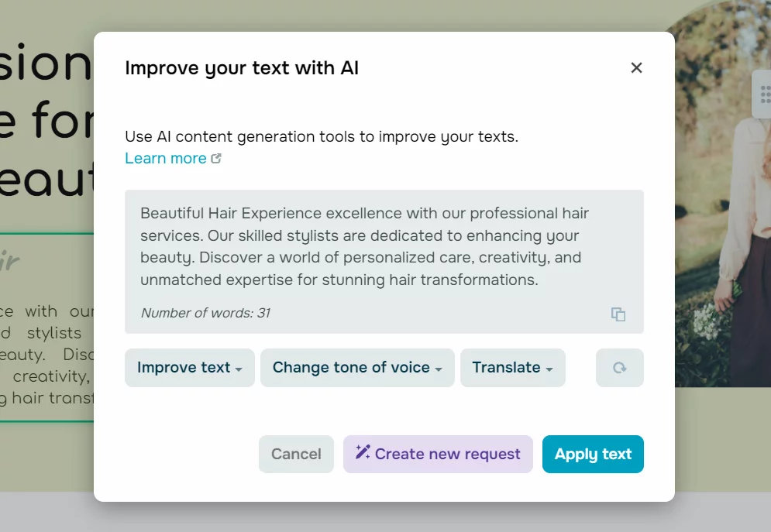Click the Apply text button
771x532 pixels.
[x=593, y=454]
